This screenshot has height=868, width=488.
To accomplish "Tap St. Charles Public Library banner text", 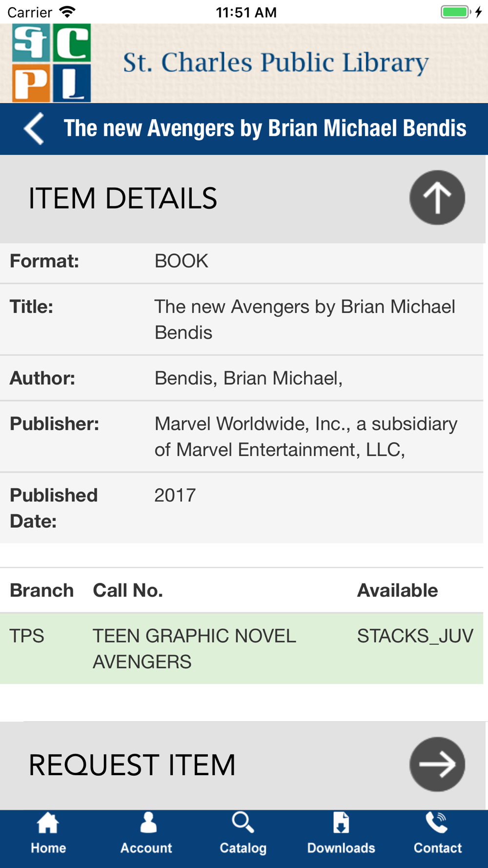I will (x=276, y=63).
